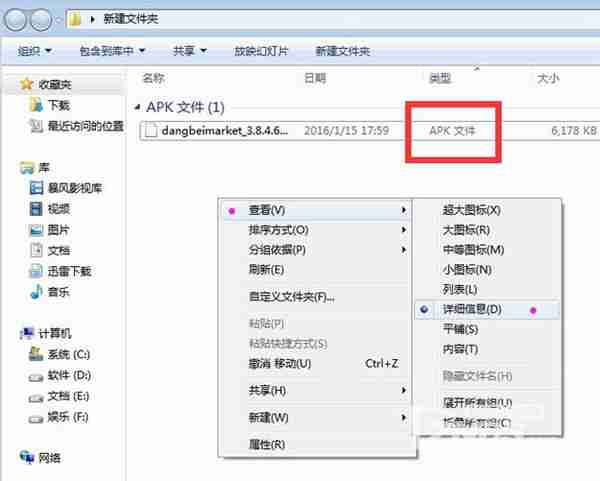Viewport: 600px width, 481px height.
Task: Click the 计算机 computer icon
Action: (27, 333)
